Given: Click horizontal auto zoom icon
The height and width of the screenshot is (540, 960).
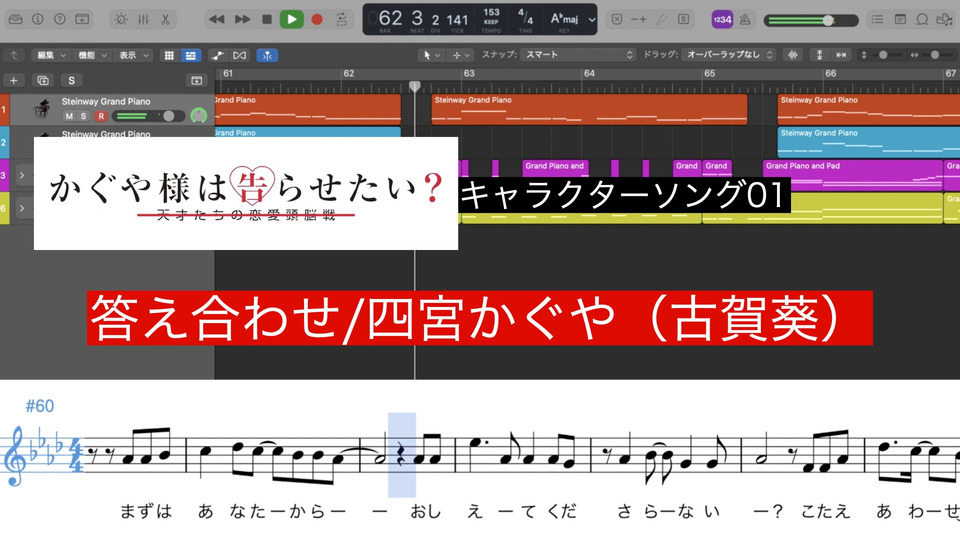Looking at the screenshot, I should pyautogui.click(x=841, y=55).
